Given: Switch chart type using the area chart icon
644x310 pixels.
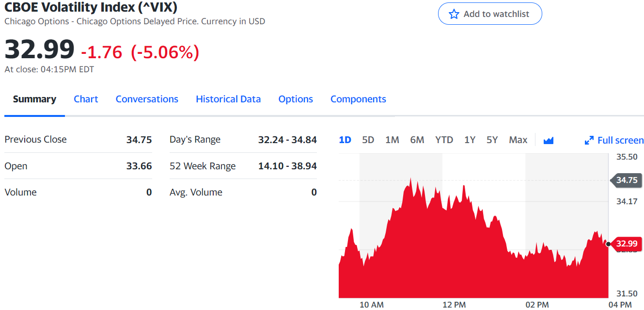Looking at the screenshot, I should (x=549, y=140).
